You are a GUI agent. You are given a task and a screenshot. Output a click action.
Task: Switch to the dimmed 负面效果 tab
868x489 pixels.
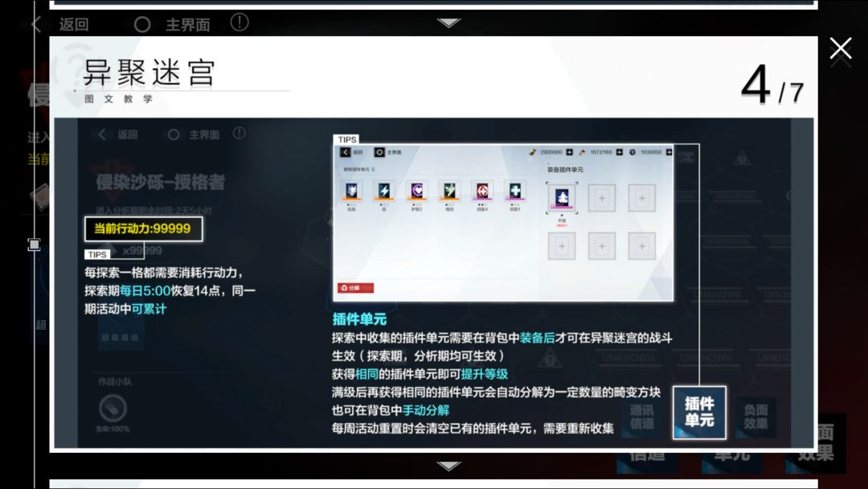[x=755, y=417]
